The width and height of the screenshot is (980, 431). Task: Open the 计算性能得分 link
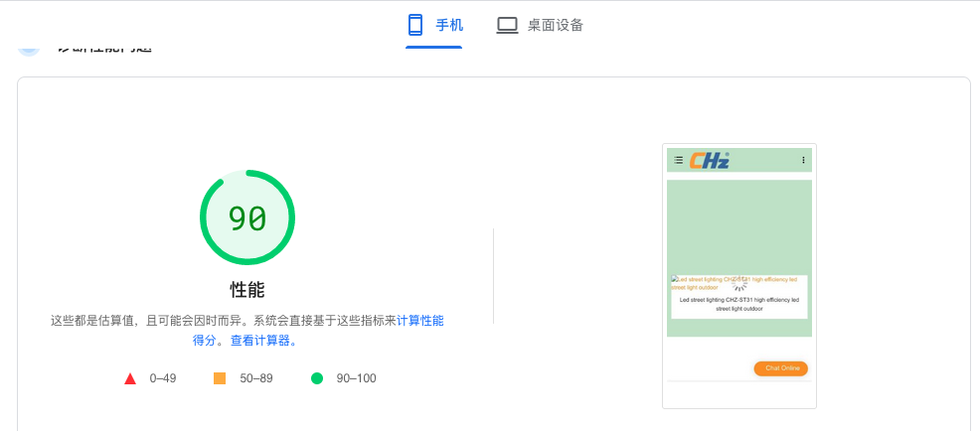[x=419, y=321]
